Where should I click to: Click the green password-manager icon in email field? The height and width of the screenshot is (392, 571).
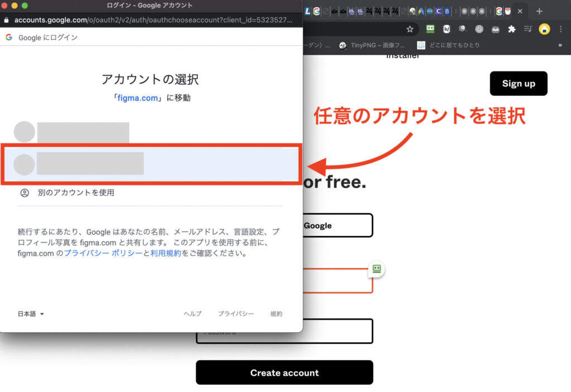pos(376,269)
